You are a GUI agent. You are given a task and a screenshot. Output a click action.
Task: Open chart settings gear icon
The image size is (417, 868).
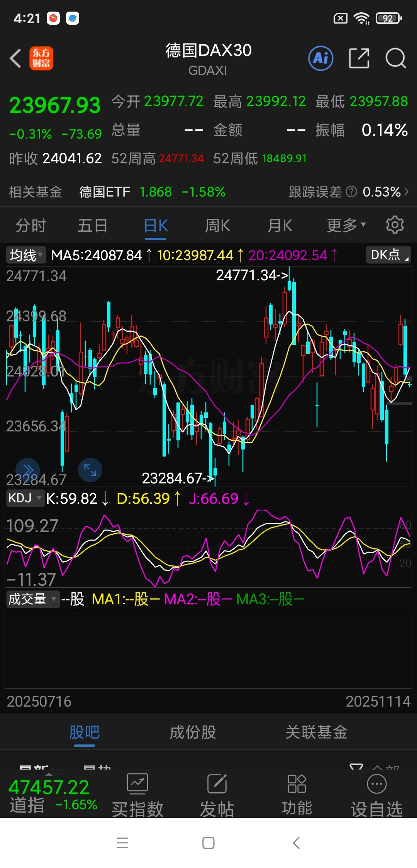point(395,225)
